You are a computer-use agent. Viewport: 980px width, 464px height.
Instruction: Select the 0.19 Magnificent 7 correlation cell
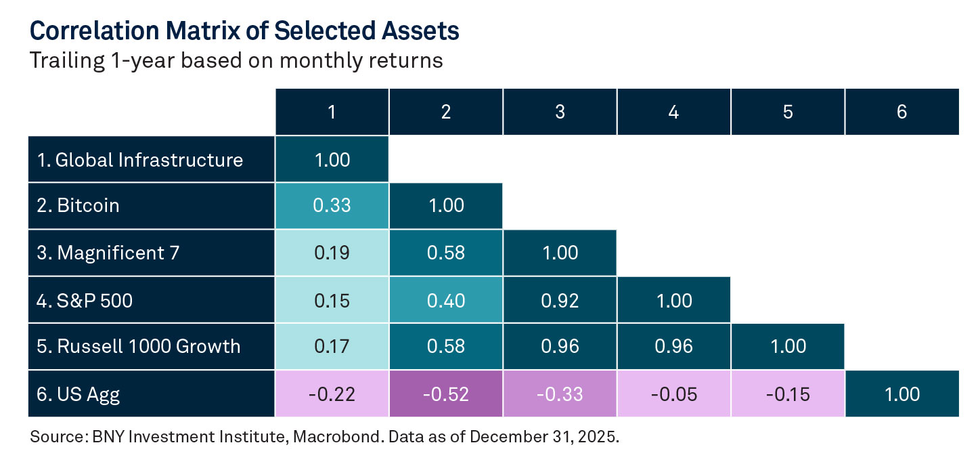pyautogui.click(x=332, y=253)
